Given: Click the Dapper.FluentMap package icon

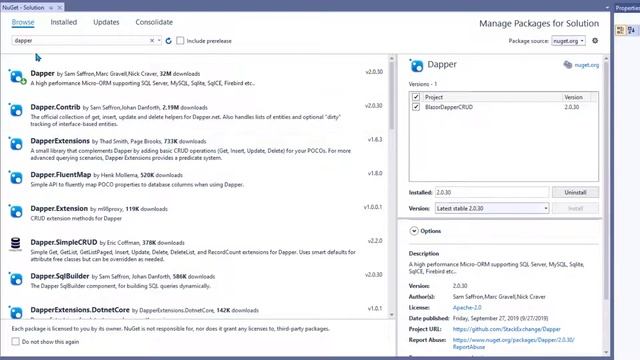Looking at the screenshot, I should point(16,178).
